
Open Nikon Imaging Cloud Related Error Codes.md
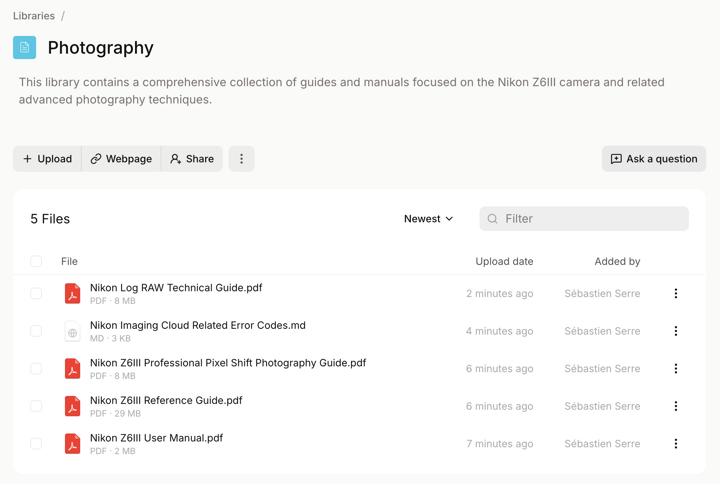(197, 326)
